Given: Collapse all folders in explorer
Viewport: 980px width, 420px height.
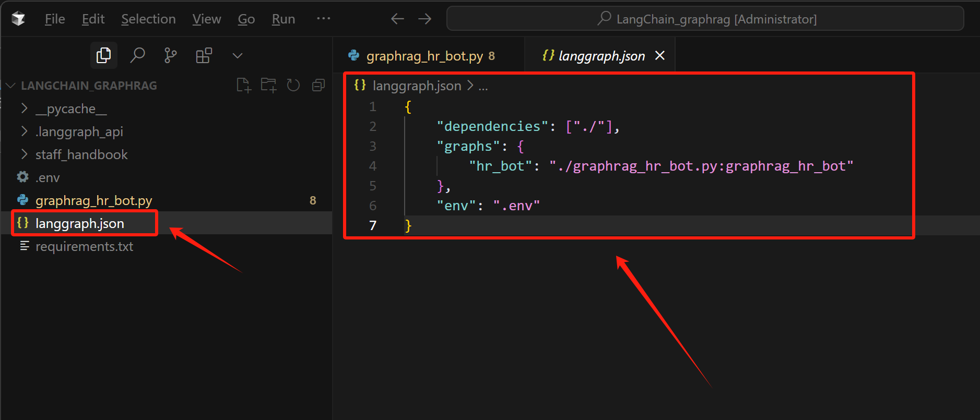Looking at the screenshot, I should point(318,85).
